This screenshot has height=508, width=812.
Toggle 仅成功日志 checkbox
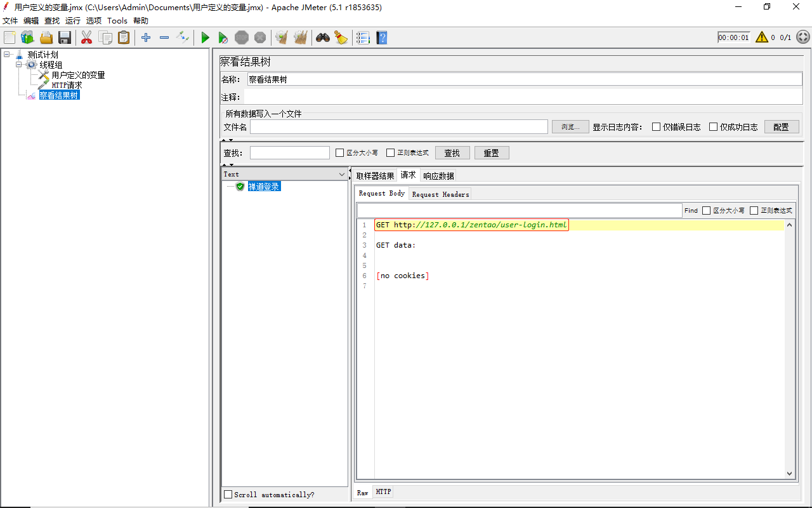click(x=713, y=127)
